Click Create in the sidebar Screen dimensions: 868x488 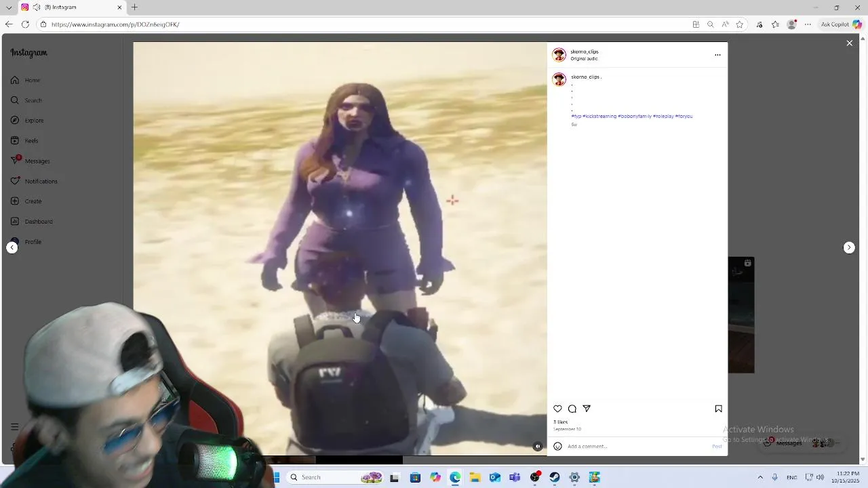pyautogui.click(x=26, y=201)
